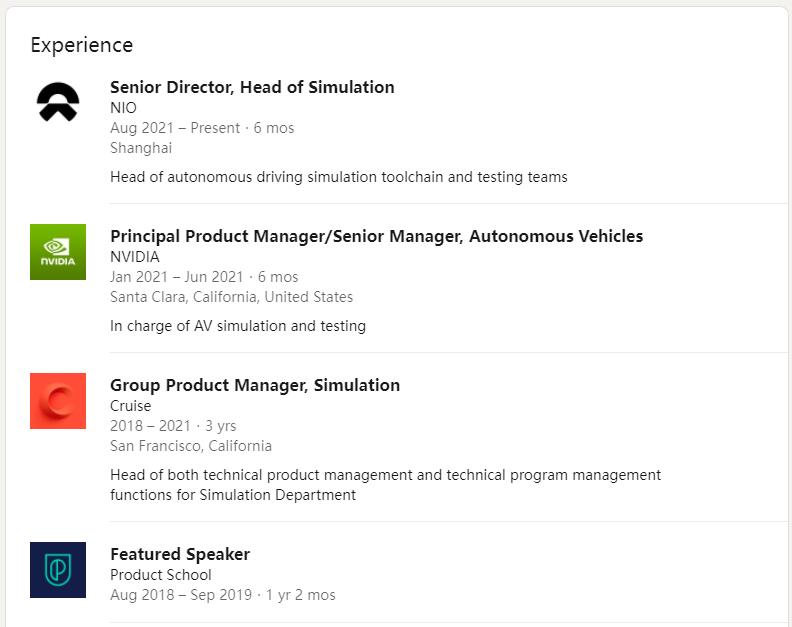
Task: Click the NIO company name text
Action: pos(123,108)
